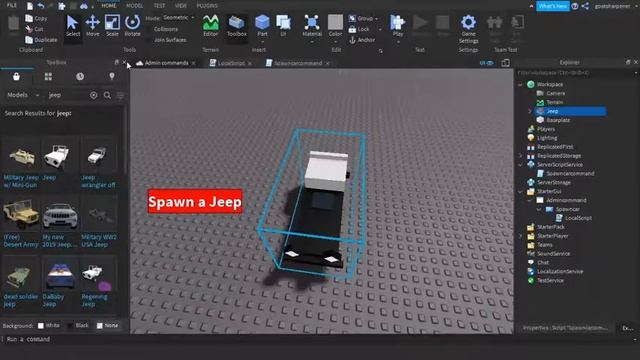Select White background option
Image resolution: width=640 pixels, height=360 pixels.
click(x=49, y=325)
